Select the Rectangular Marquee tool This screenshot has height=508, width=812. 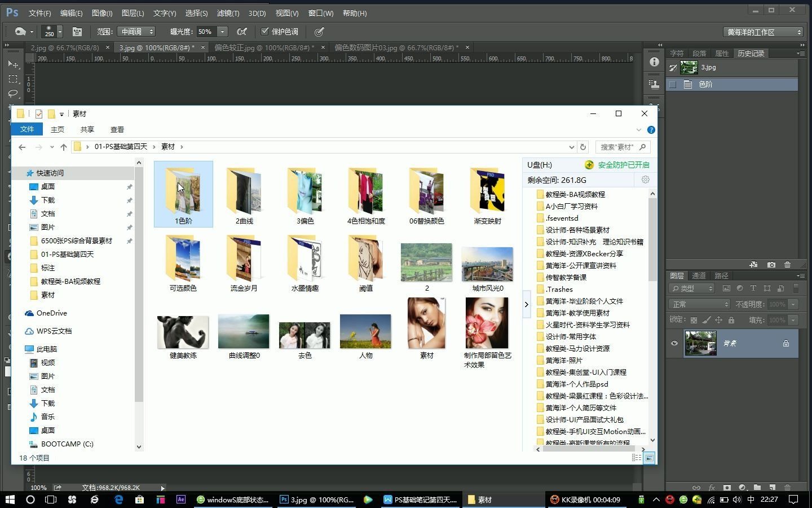[12, 78]
